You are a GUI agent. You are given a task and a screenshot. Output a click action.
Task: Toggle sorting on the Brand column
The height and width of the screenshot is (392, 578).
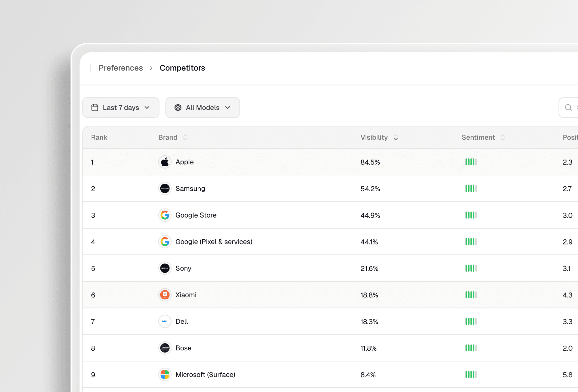tap(185, 137)
